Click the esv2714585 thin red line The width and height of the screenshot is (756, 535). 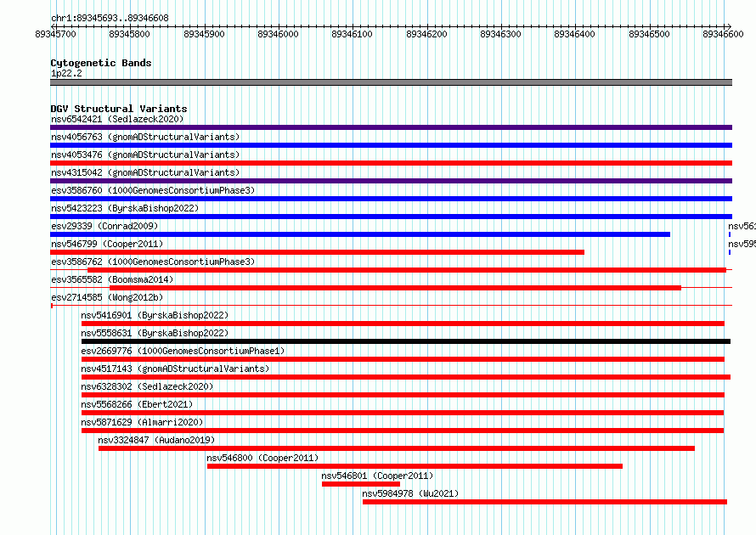point(391,305)
